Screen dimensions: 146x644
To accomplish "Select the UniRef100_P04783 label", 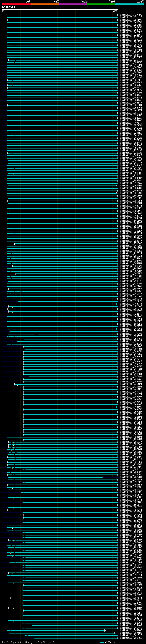I will point(131,98).
